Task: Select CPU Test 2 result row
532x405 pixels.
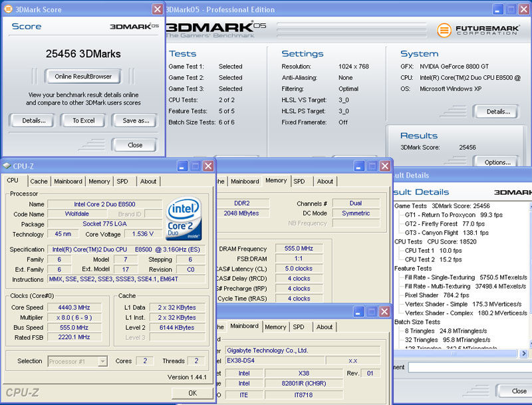Action: pyautogui.click(x=434, y=259)
